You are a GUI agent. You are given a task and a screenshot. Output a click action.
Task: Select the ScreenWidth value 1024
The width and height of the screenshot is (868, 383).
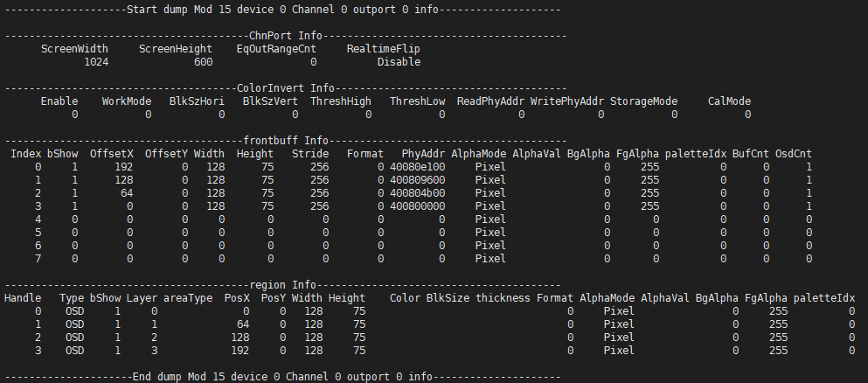pos(95,62)
